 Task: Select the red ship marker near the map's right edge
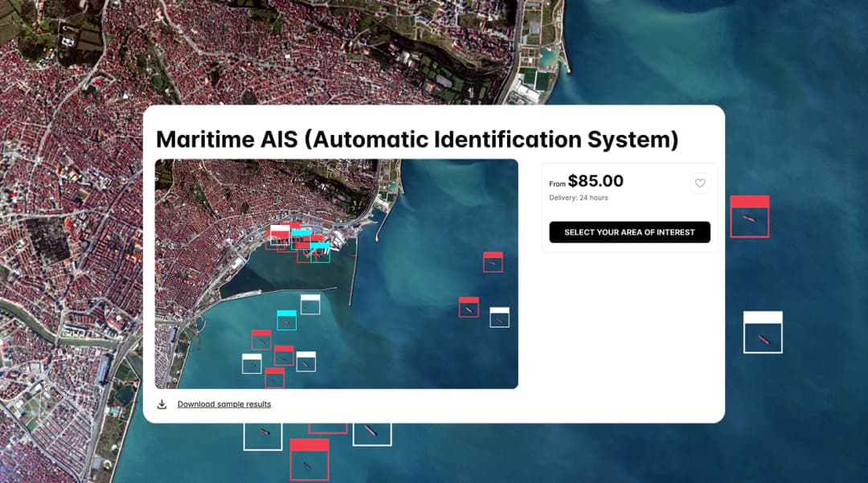coord(493,261)
